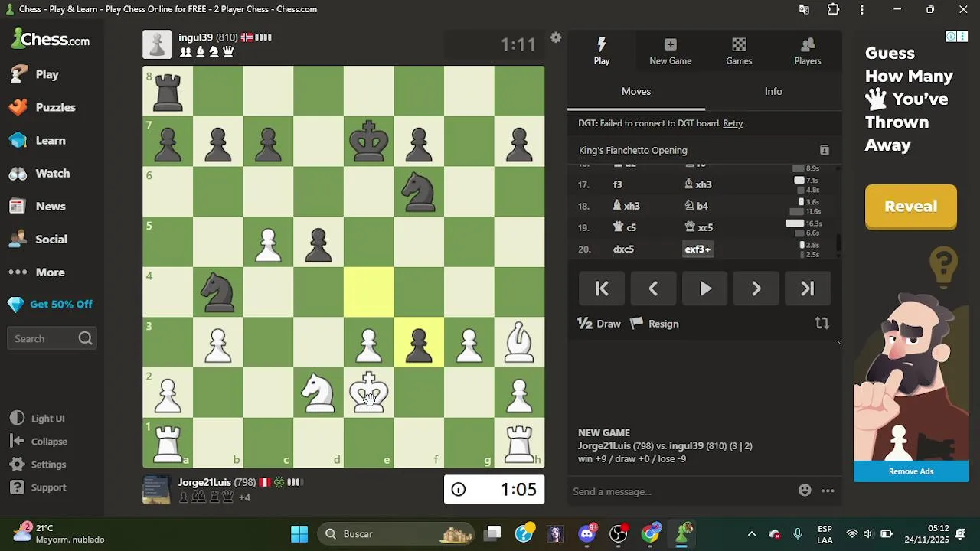The image size is (980, 551).
Task: Click the Remove Ads button
Action: tap(911, 471)
